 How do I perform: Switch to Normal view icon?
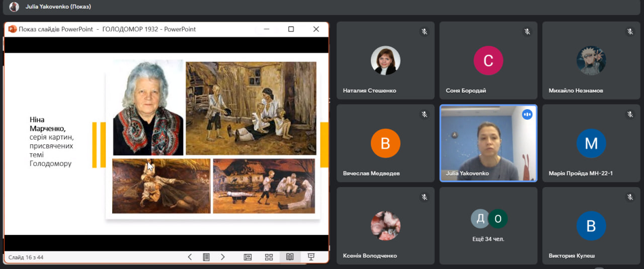(x=248, y=257)
